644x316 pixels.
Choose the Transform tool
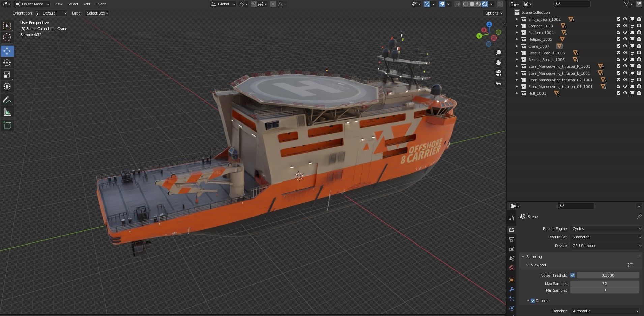click(x=7, y=86)
